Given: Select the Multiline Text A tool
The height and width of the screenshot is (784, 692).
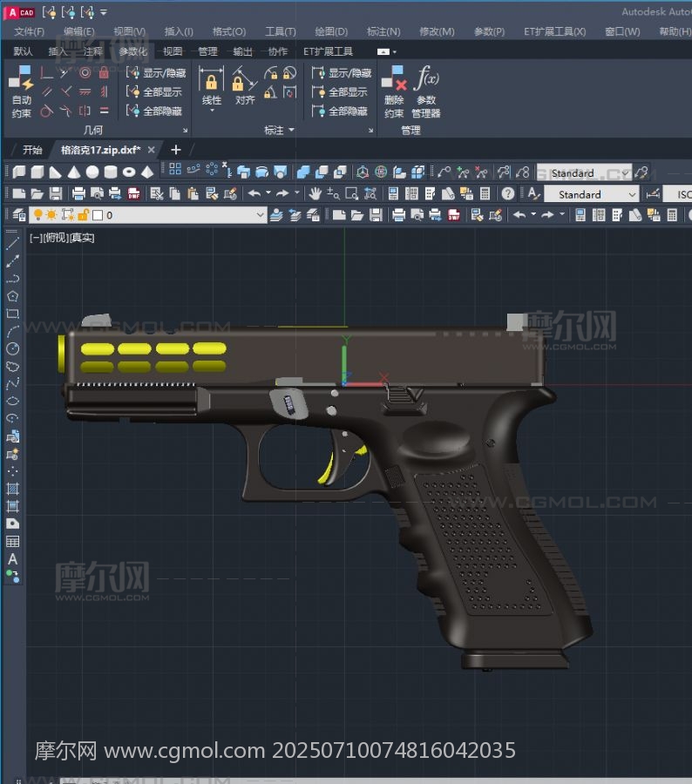Looking at the screenshot, I should (x=12, y=559).
